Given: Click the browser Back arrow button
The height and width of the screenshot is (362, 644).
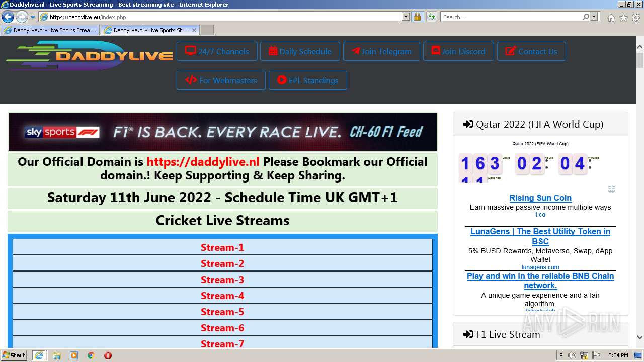Looking at the screenshot, I should pos(8,17).
